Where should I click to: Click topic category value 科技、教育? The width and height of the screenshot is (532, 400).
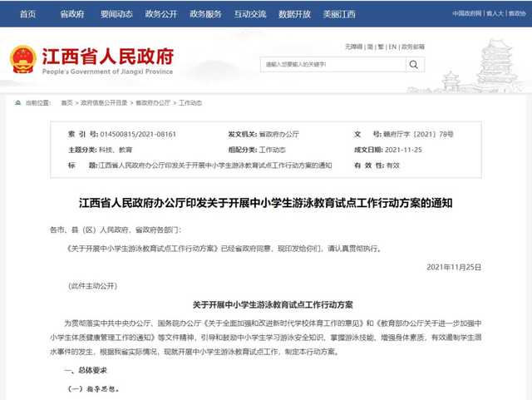(116, 150)
